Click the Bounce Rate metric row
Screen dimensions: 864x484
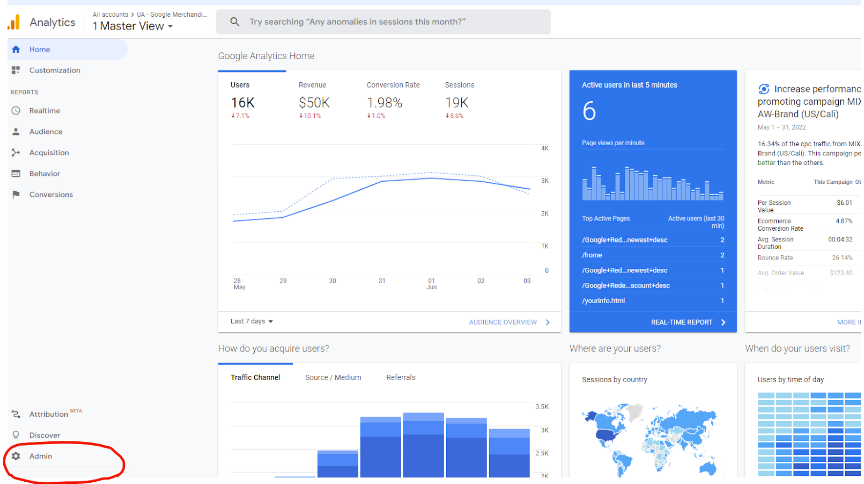(x=805, y=257)
